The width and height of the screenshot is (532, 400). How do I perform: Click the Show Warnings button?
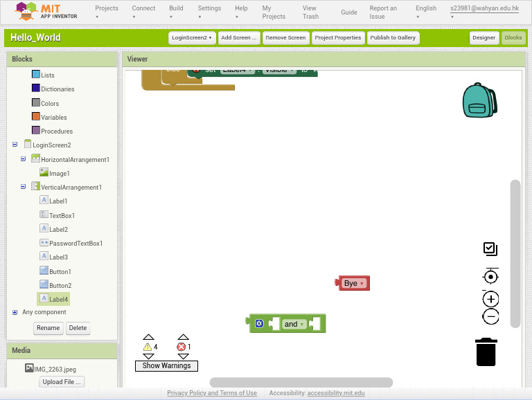tap(166, 366)
